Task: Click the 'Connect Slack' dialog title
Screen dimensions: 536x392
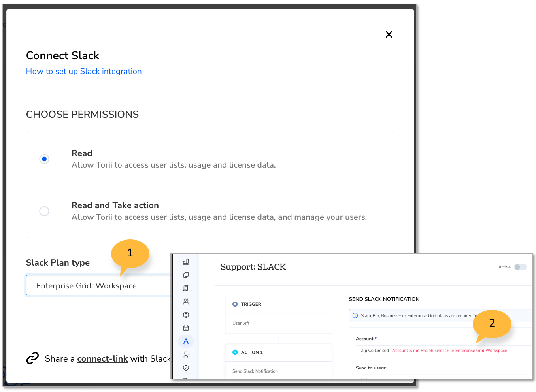Action: point(62,55)
